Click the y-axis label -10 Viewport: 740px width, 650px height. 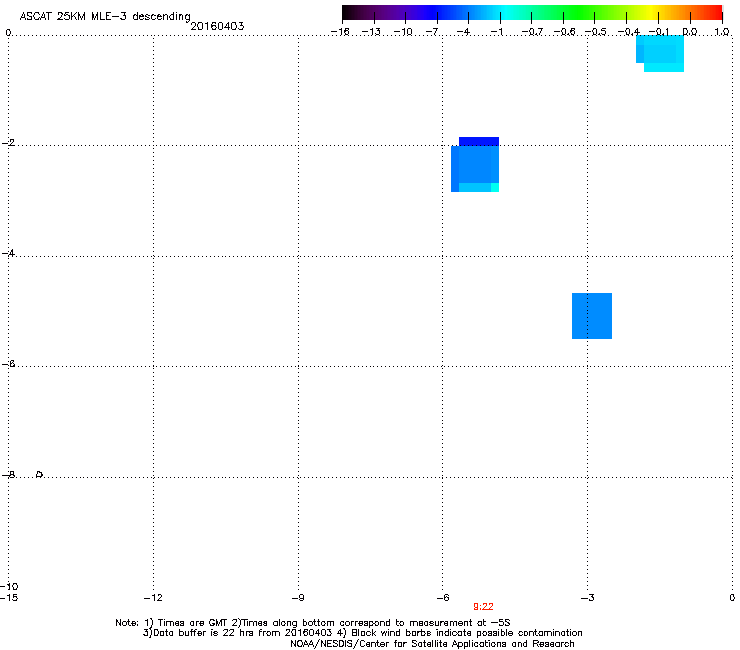[x=9, y=586]
